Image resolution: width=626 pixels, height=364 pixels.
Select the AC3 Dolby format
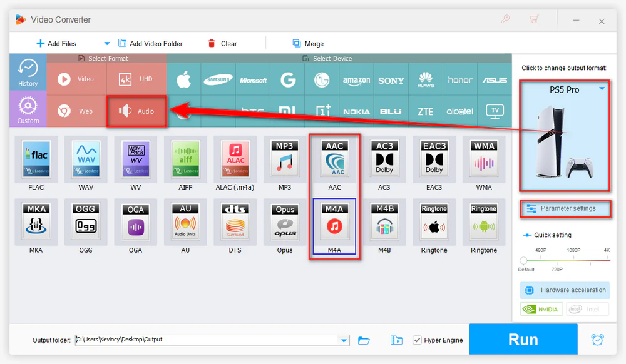coord(384,159)
